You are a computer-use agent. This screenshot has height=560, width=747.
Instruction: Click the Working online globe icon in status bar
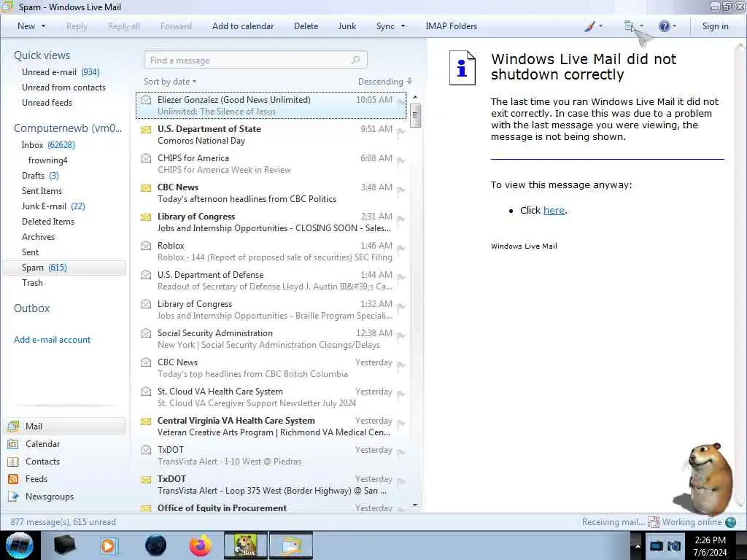click(730, 522)
